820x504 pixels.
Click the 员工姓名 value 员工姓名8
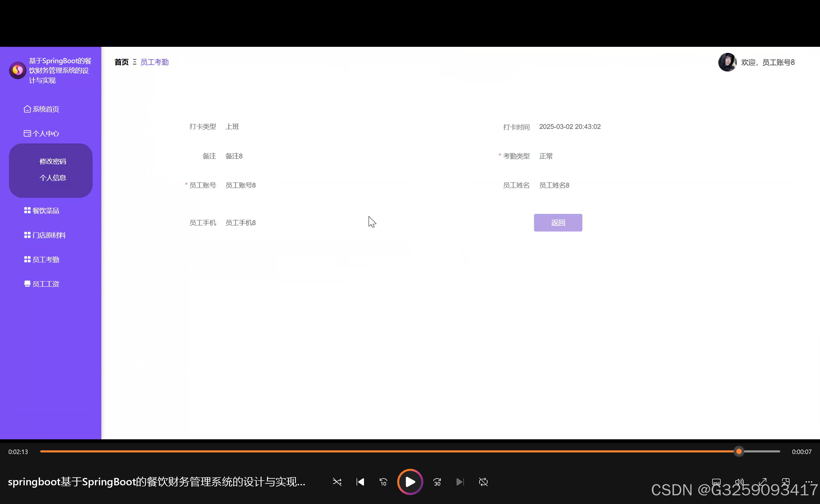(554, 185)
